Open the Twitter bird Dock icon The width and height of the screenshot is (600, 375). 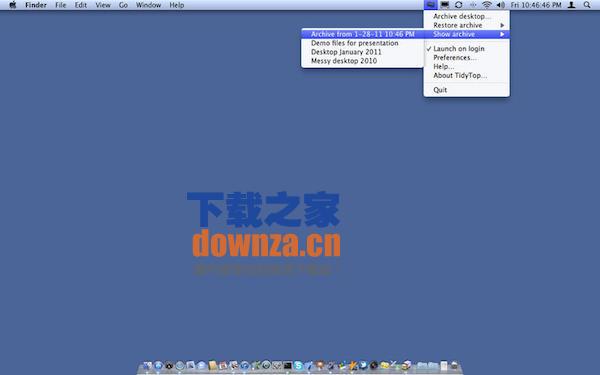point(363,365)
